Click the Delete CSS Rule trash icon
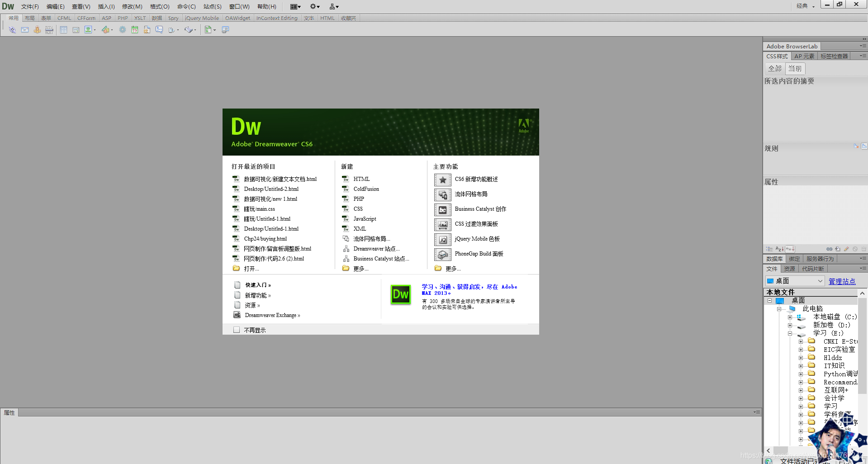868x464 pixels. click(x=863, y=249)
